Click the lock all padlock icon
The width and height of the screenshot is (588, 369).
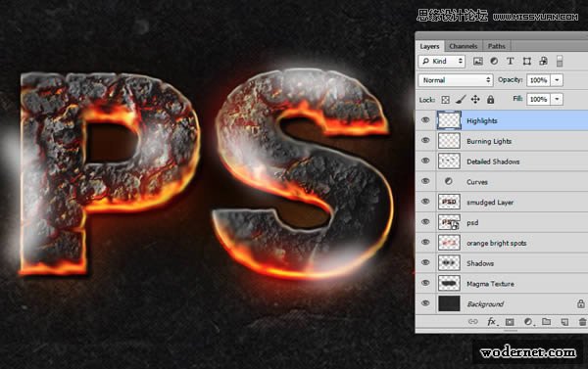pos(490,99)
